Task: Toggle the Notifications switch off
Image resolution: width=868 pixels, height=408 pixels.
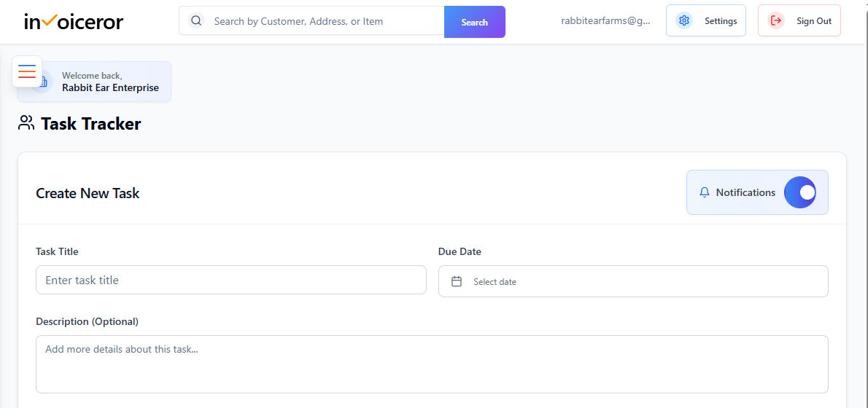Action: point(800,192)
